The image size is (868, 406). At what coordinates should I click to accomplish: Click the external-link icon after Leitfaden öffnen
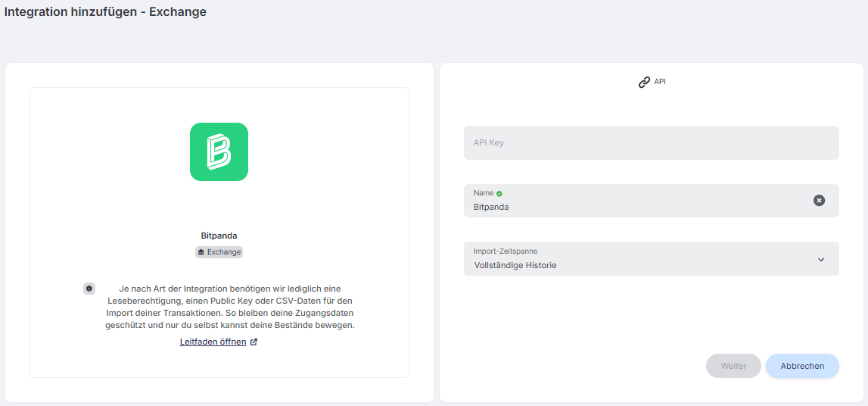(x=254, y=342)
